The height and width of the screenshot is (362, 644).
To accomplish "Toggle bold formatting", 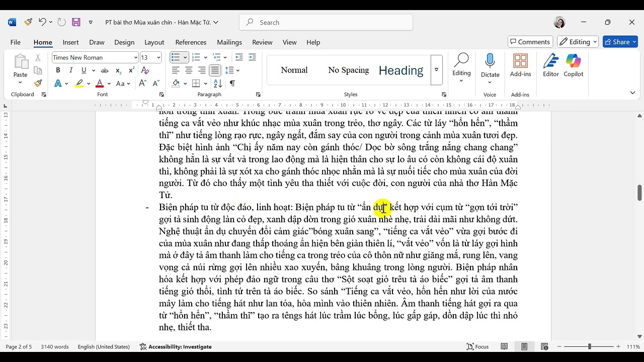I will click(x=58, y=70).
